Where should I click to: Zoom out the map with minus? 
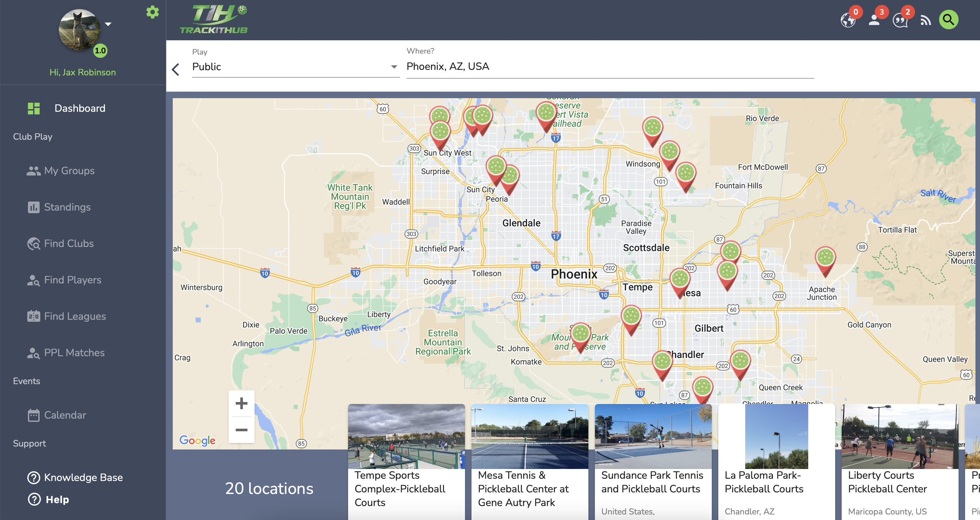click(x=241, y=430)
